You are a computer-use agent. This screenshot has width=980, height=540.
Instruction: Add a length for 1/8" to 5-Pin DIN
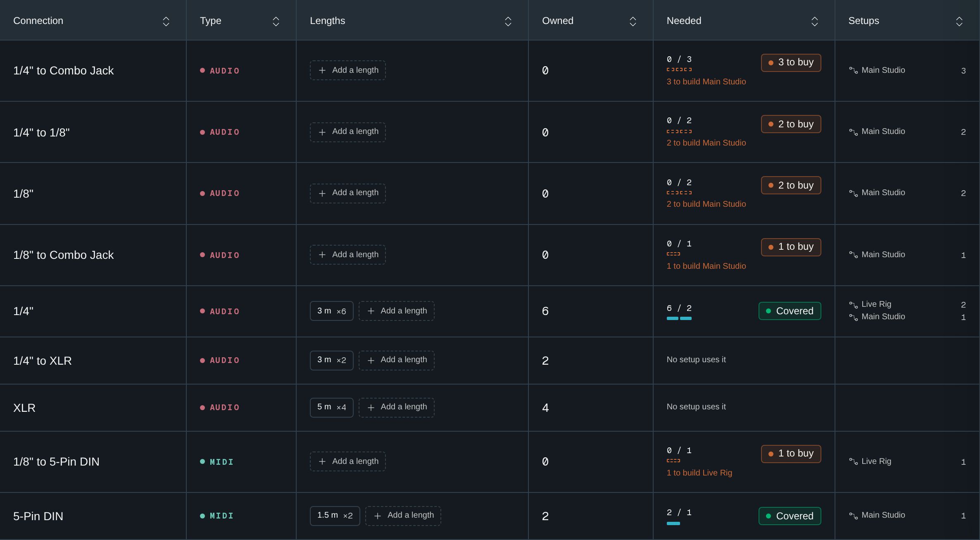point(347,461)
